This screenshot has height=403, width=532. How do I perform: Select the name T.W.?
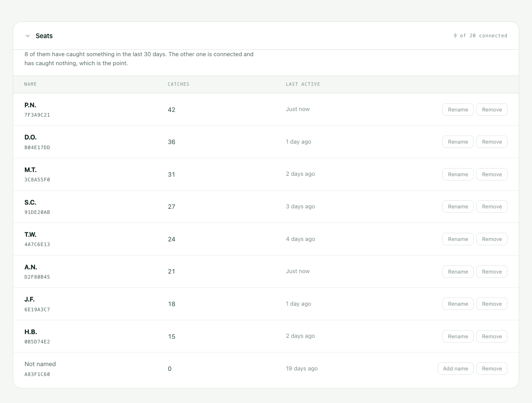click(x=30, y=235)
